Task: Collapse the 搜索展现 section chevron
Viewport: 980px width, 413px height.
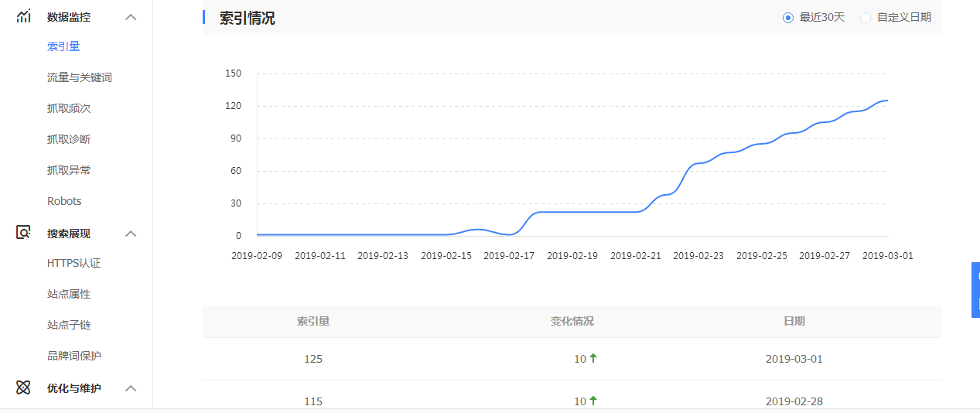Action: pyautogui.click(x=131, y=234)
